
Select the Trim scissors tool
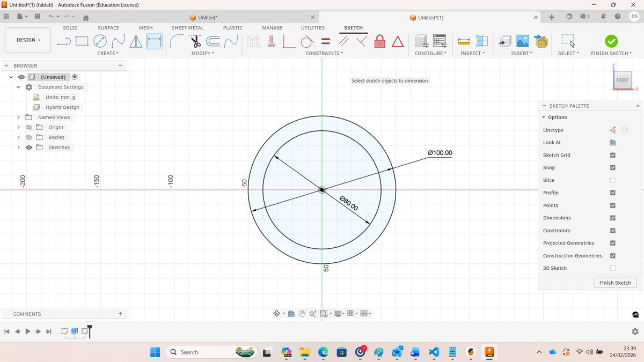click(x=196, y=41)
